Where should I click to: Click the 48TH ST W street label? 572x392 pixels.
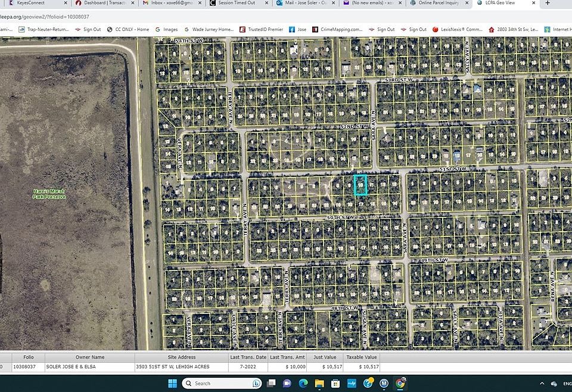[345, 308]
